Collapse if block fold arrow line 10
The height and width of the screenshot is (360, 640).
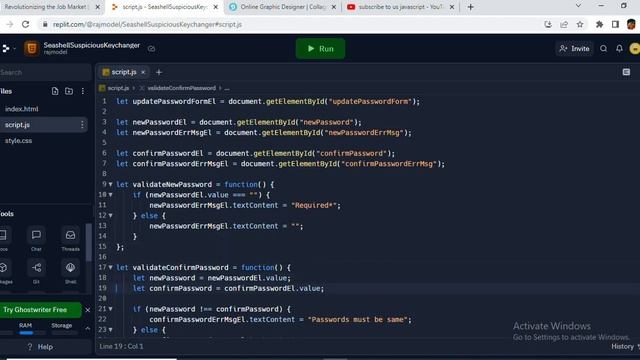tap(111, 195)
